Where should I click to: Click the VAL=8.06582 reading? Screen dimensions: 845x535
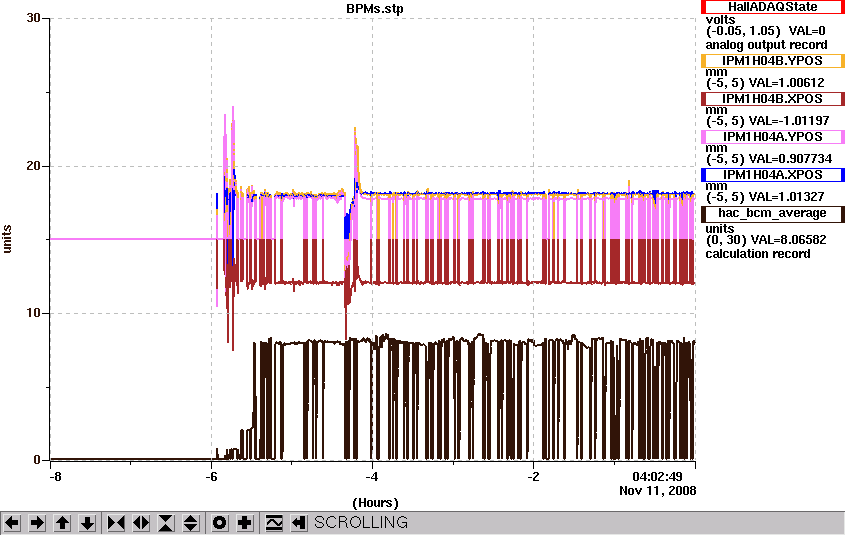787,240
